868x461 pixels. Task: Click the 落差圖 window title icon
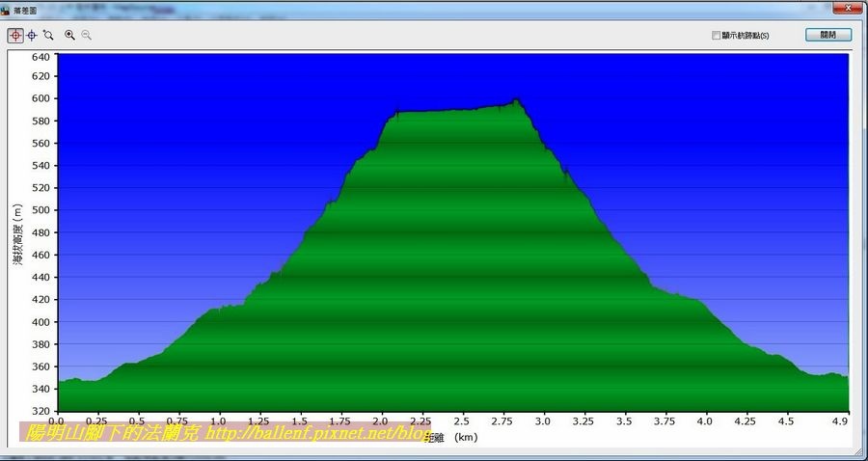(x=5, y=10)
